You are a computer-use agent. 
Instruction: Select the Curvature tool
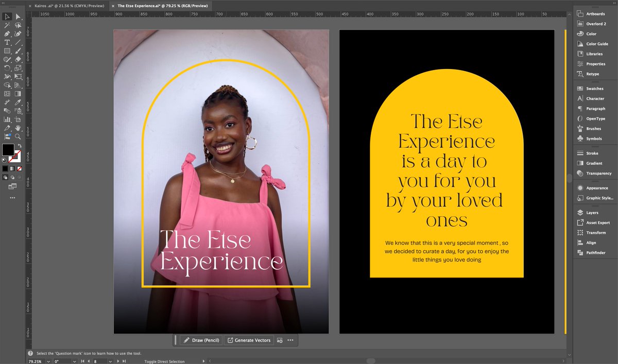(x=18, y=33)
